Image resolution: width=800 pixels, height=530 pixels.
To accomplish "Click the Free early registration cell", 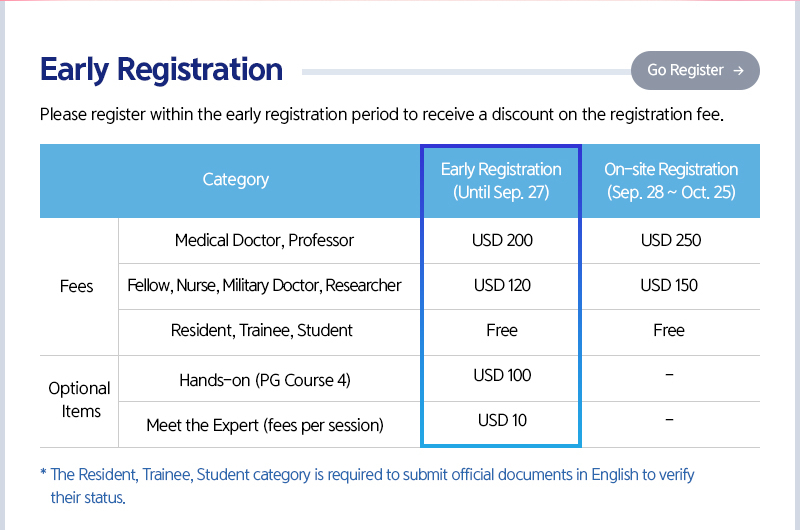I will [502, 331].
